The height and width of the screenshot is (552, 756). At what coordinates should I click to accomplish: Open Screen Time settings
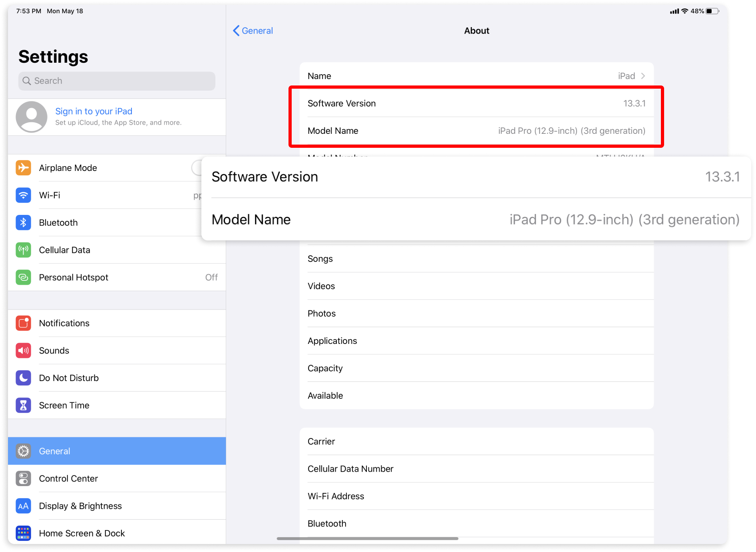117,405
